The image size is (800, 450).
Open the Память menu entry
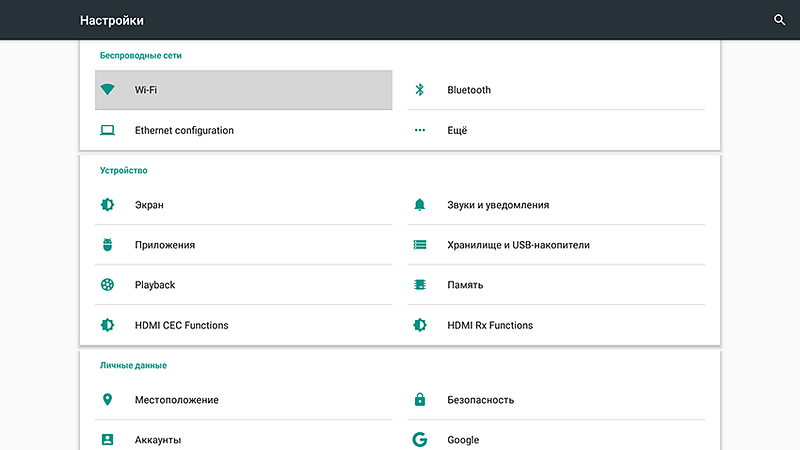click(465, 285)
